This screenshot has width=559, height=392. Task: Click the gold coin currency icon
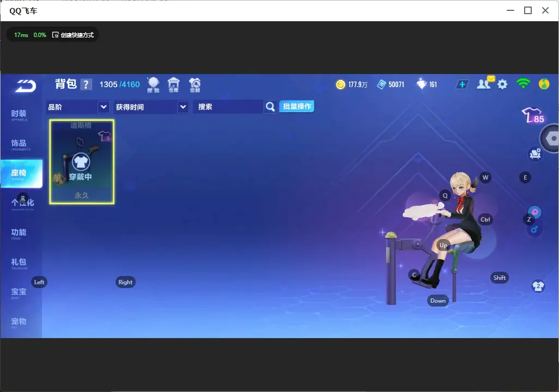[341, 84]
